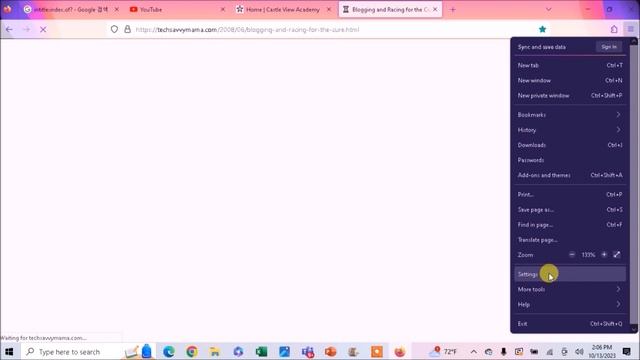The height and width of the screenshot is (360, 640).
Task: Select New window menu entry
Action: (570, 80)
